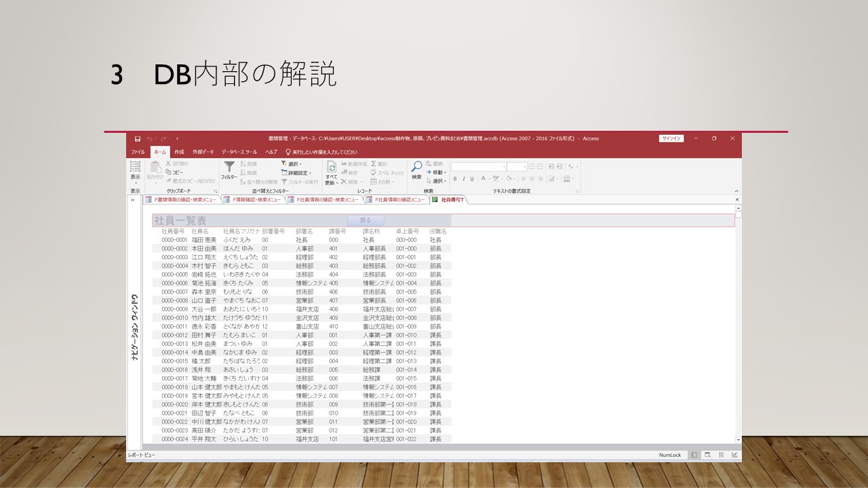Screen dimensions: 868x488
Task: Click the Back (戻る) button in the report
Action: pyautogui.click(x=366, y=220)
